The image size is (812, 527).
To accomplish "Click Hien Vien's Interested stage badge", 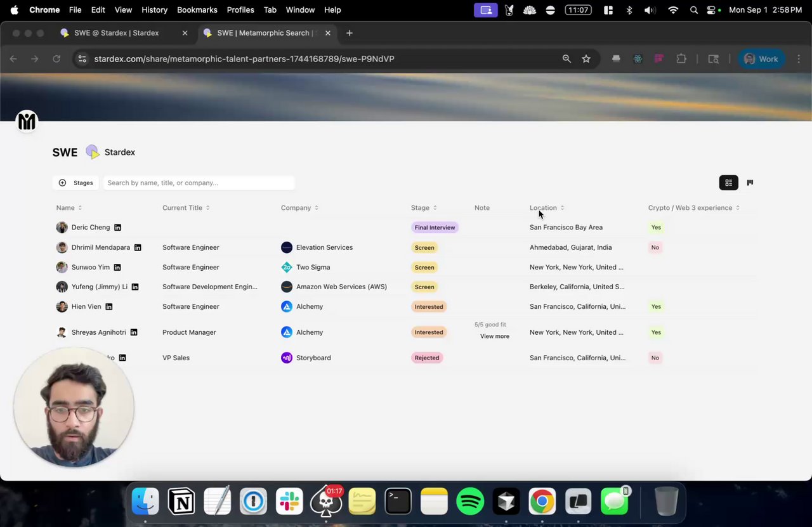I will pyautogui.click(x=429, y=307).
